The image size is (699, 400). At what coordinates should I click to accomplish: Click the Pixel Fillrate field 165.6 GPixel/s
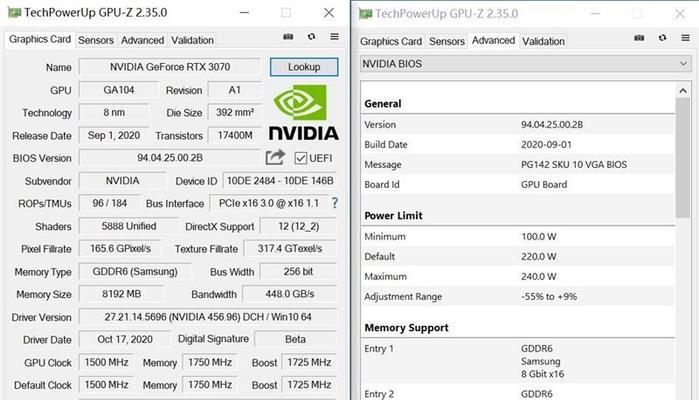[120, 248]
